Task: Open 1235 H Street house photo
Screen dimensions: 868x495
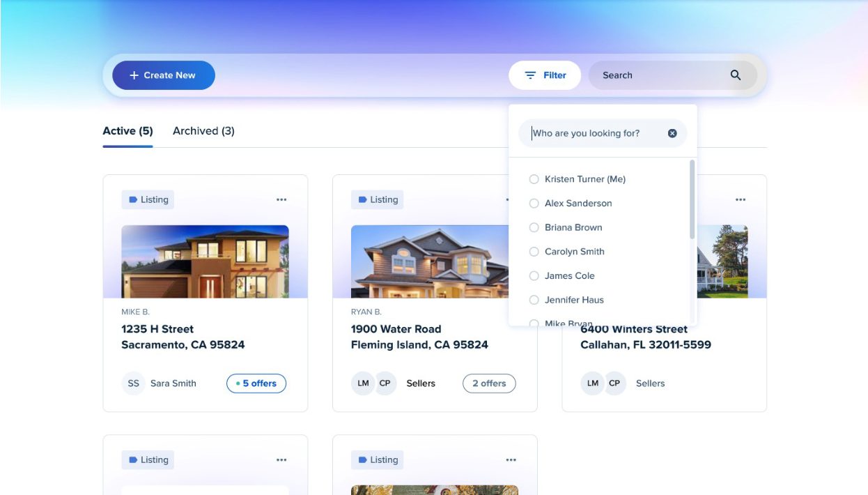Action: pyautogui.click(x=205, y=261)
